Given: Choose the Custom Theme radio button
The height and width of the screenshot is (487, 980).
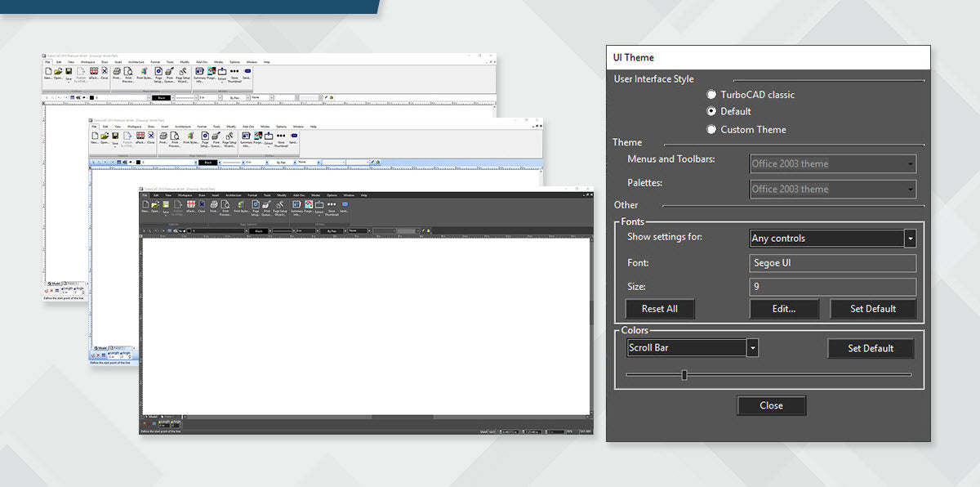Looking at the screenshot, I should (x=712, y=129).
